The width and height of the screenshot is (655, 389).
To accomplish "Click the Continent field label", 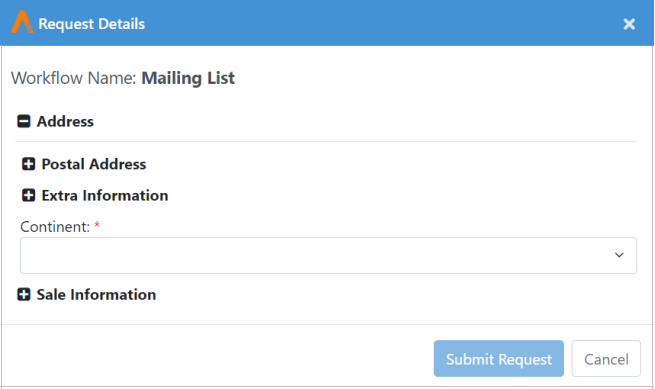I will pos(55,226).
